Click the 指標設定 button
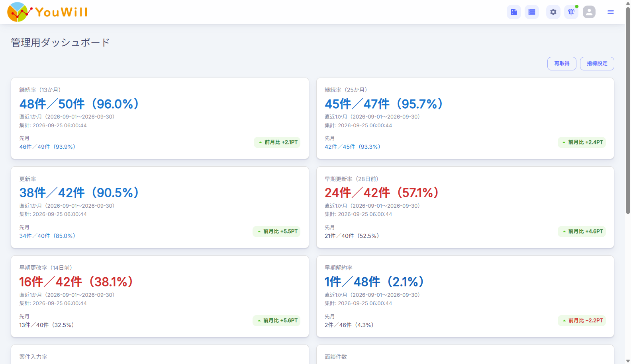 pyautogui.click(x=597, y=64)
